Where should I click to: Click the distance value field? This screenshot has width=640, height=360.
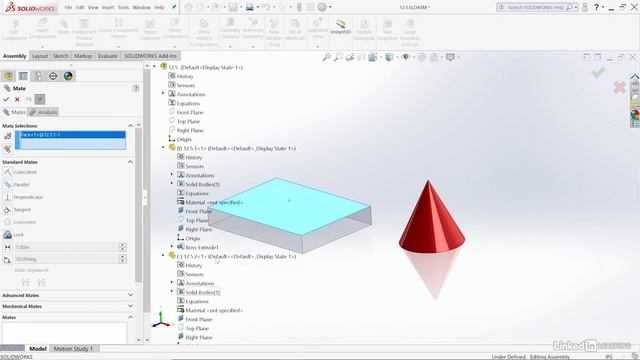click(67, 247)
